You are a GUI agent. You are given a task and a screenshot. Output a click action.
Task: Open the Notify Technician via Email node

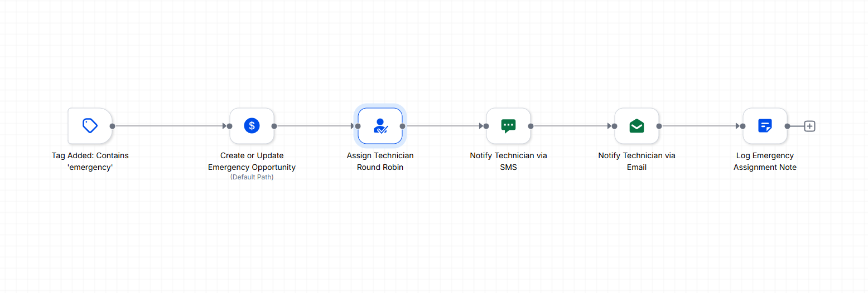[x=636, y=126]
